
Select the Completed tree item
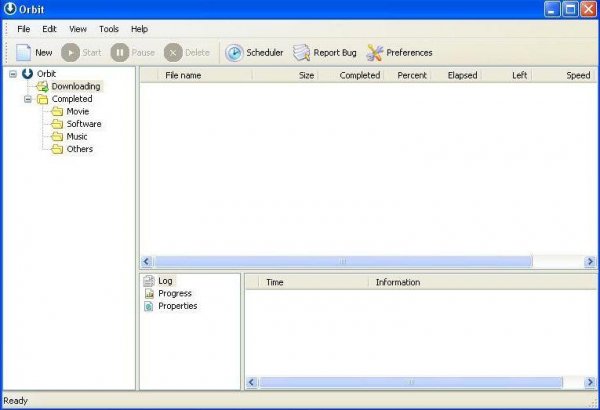pos(72,99)
